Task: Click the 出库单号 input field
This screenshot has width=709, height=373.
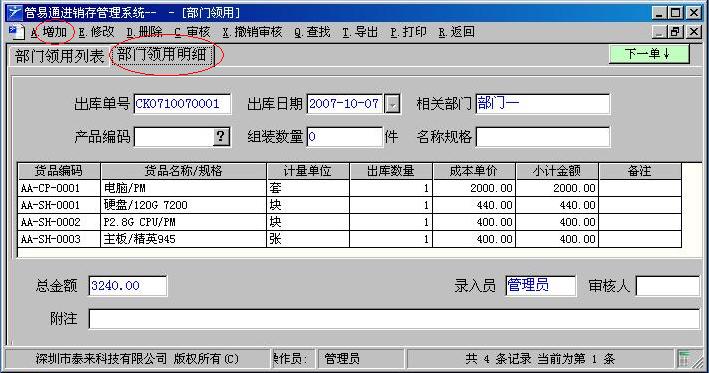Action: (182, 104)
